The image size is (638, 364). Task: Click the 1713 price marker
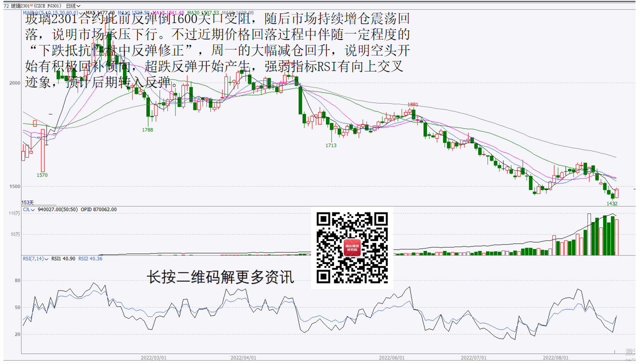331,145
